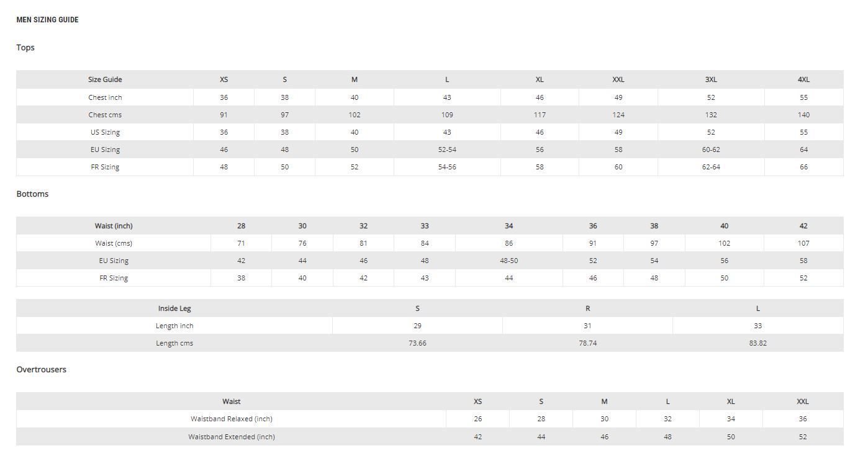Click the Bottoms section heading

32,194
